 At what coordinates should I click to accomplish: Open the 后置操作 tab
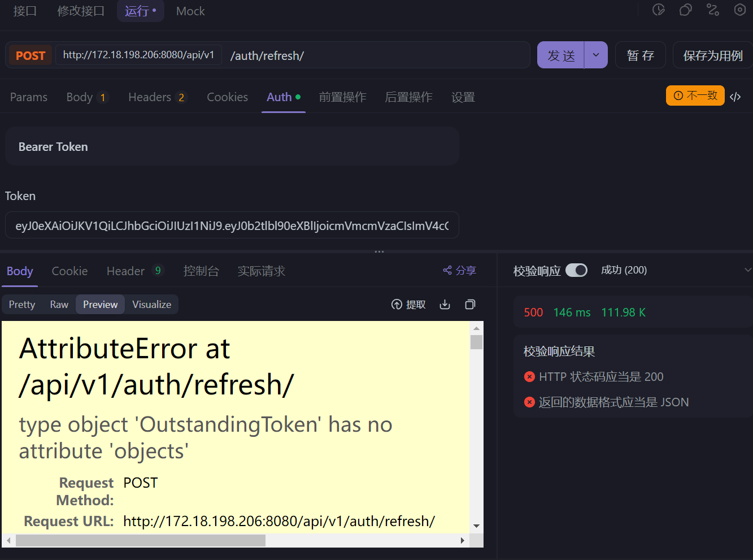408,97
